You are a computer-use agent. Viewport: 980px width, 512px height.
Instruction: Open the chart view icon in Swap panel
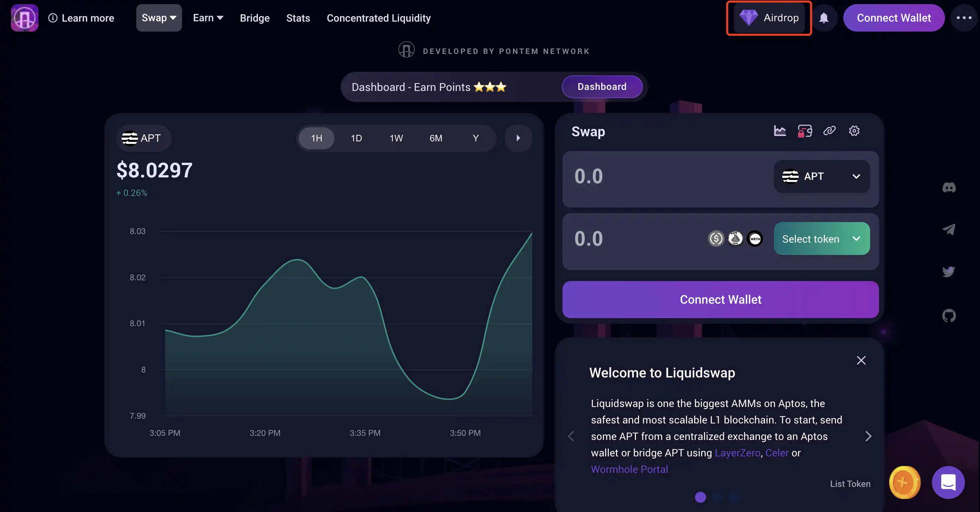click(779, 131)
